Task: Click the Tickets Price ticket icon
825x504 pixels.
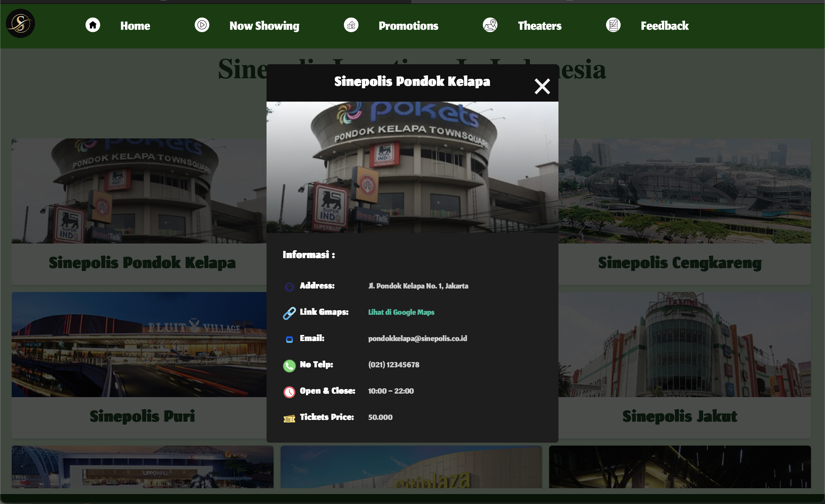Action: click(289, 418)
